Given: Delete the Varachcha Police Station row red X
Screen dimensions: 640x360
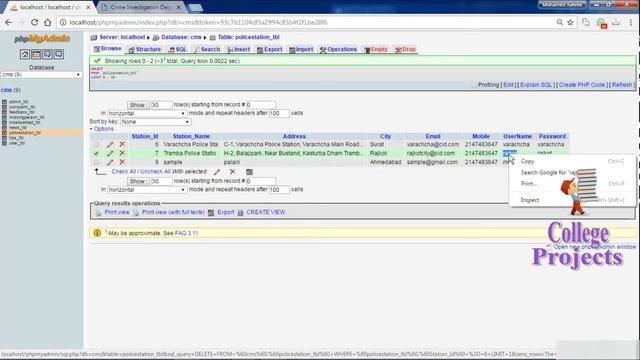Looking at the screenshot, I should [122, 144].
